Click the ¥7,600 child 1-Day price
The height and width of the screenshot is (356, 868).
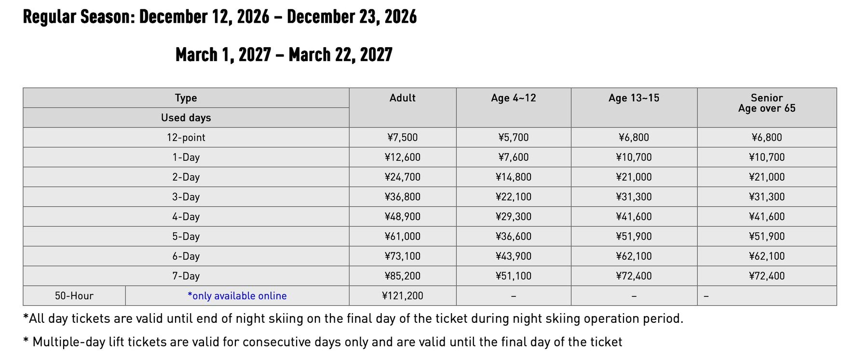click(513, 157)
